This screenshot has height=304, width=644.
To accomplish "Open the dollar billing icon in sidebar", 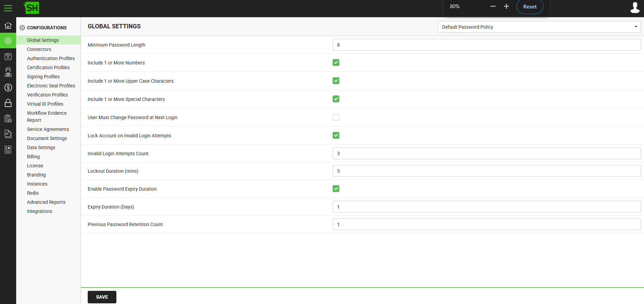I will pyautogui.click(x=8, y=87).
